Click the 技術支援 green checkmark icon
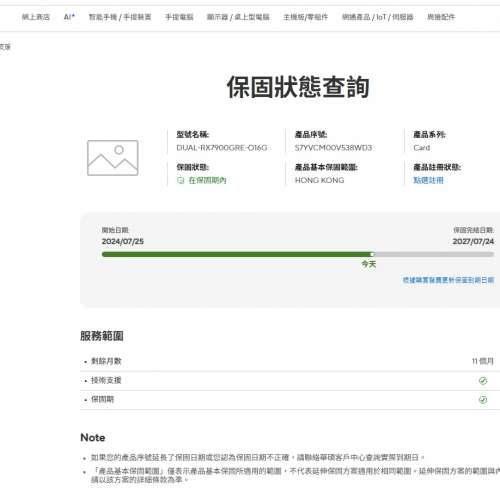Screen dimensions: 500x500 coord(483,380)
